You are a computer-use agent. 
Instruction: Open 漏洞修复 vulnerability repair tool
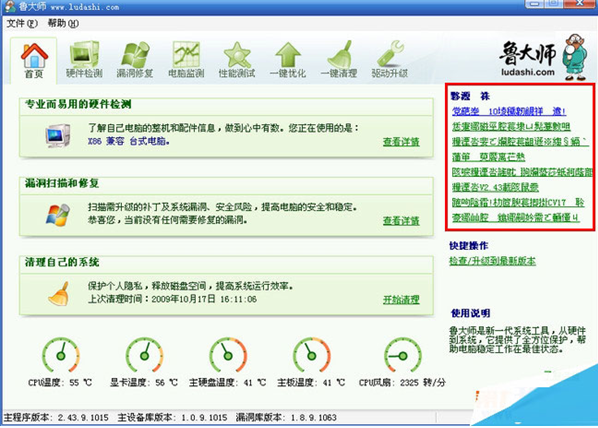[x=135, y=60]
